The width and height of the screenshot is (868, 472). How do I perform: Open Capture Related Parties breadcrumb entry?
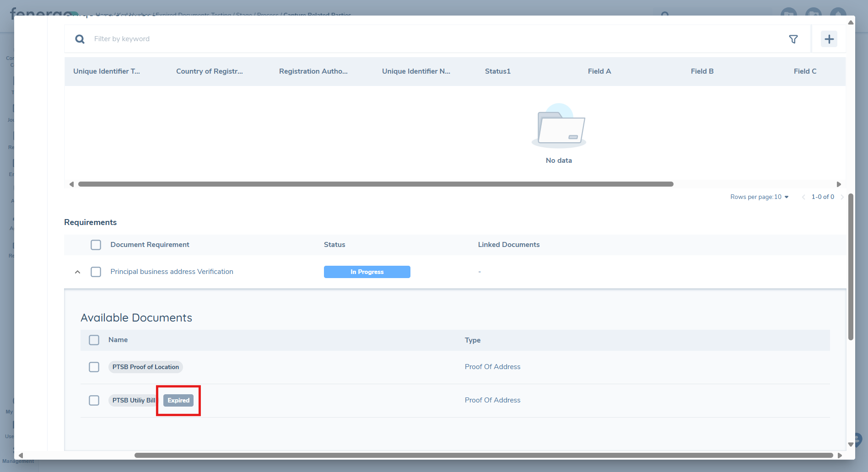[x=317, y=15]
